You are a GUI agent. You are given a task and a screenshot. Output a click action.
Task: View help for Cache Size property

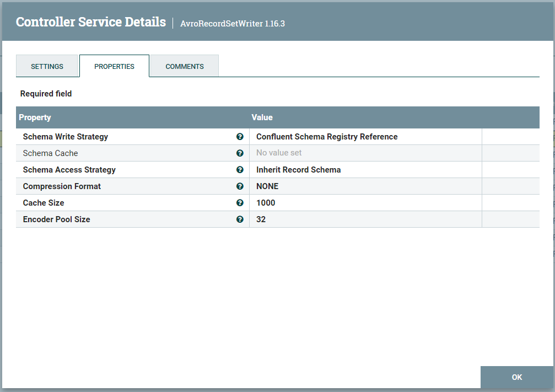(x=240, y=202)
